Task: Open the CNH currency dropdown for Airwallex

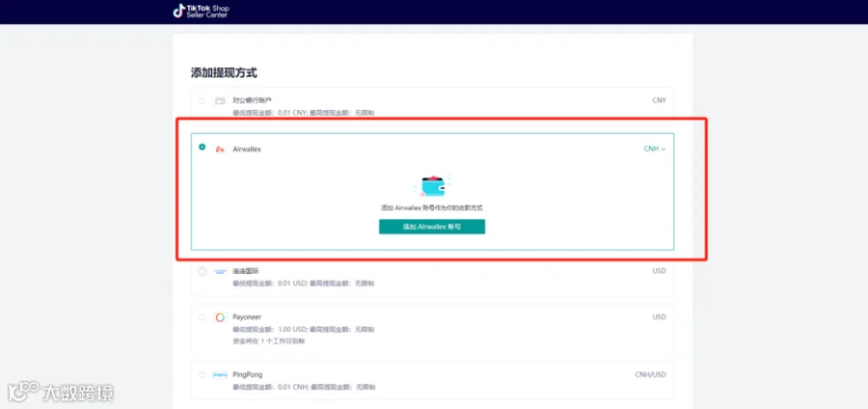Action: pos(654,149)
